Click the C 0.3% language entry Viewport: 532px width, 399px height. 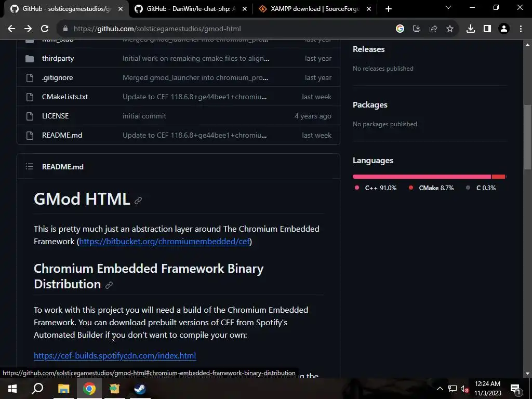point(481,188)
